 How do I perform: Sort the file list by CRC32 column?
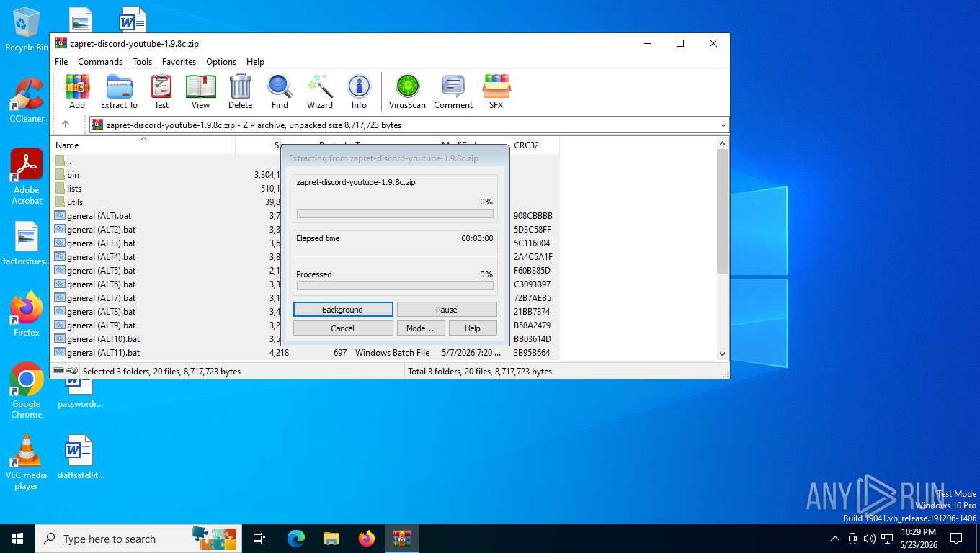pos(533,145)
